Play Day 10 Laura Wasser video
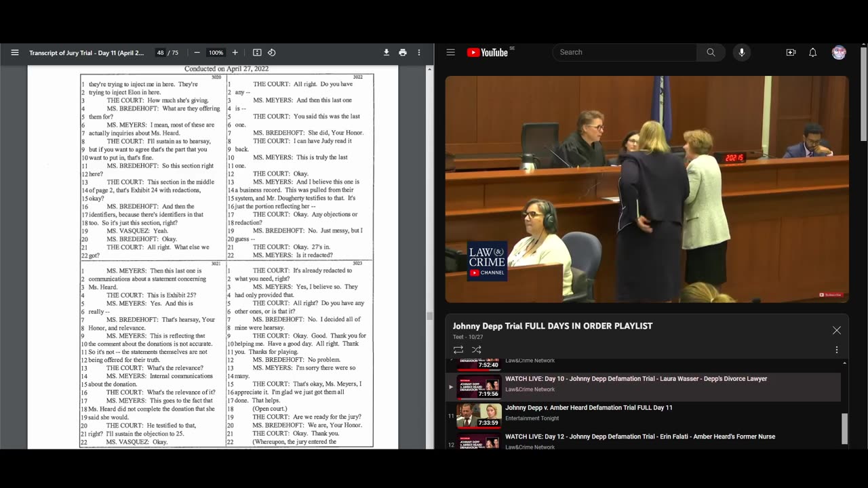 [x=636, y=379]
